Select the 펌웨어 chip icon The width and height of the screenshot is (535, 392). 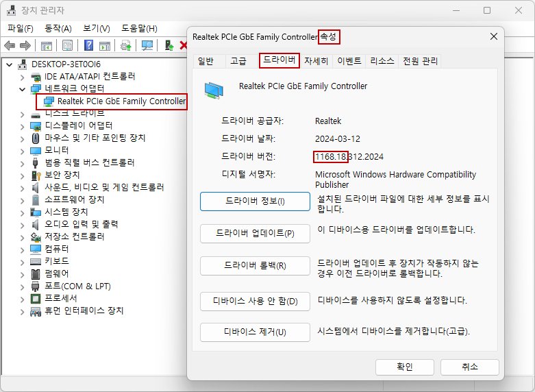click(36, 274)
